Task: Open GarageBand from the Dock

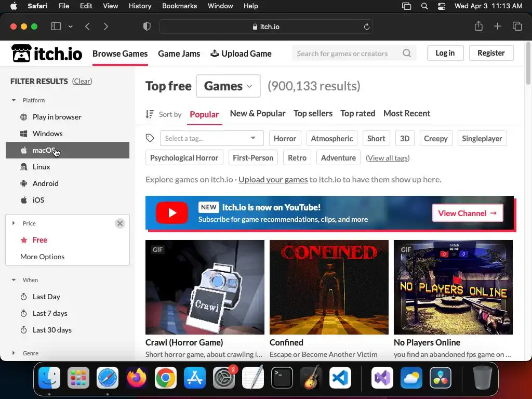Action: click(311, 378)
